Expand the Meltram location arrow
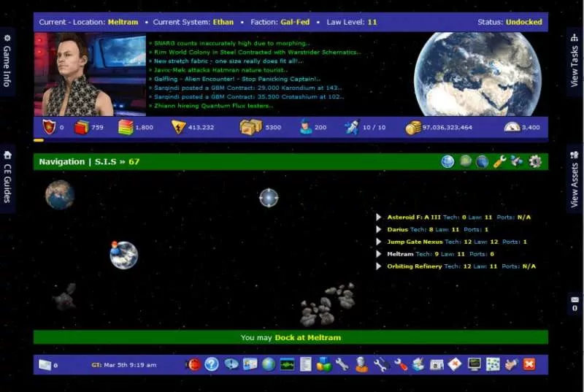Viewport: 584px width, 392px height. click(x=378, y=254)
